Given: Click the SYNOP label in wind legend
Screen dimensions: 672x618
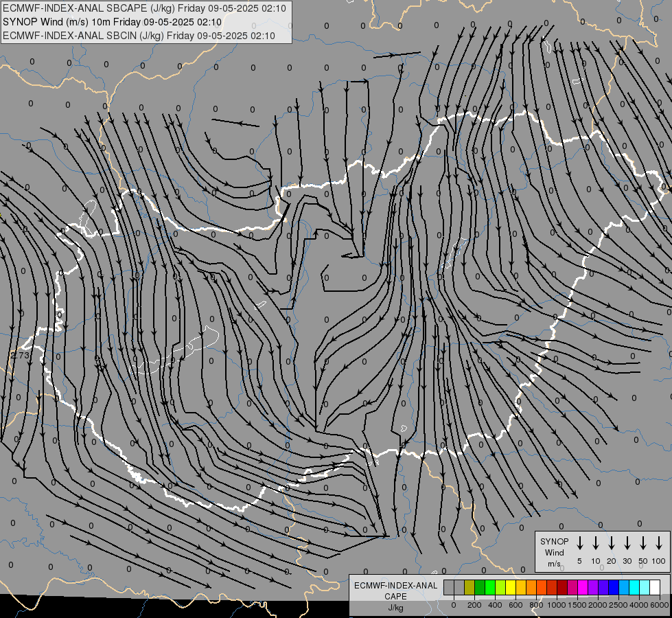Looking at the screenshot, I should coord(554,541).
